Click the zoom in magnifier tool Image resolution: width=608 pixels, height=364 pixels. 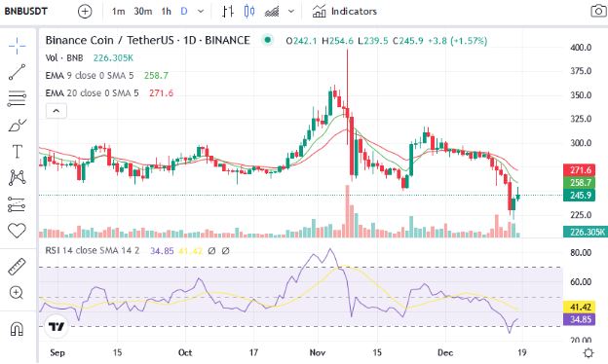click(17, 293)
